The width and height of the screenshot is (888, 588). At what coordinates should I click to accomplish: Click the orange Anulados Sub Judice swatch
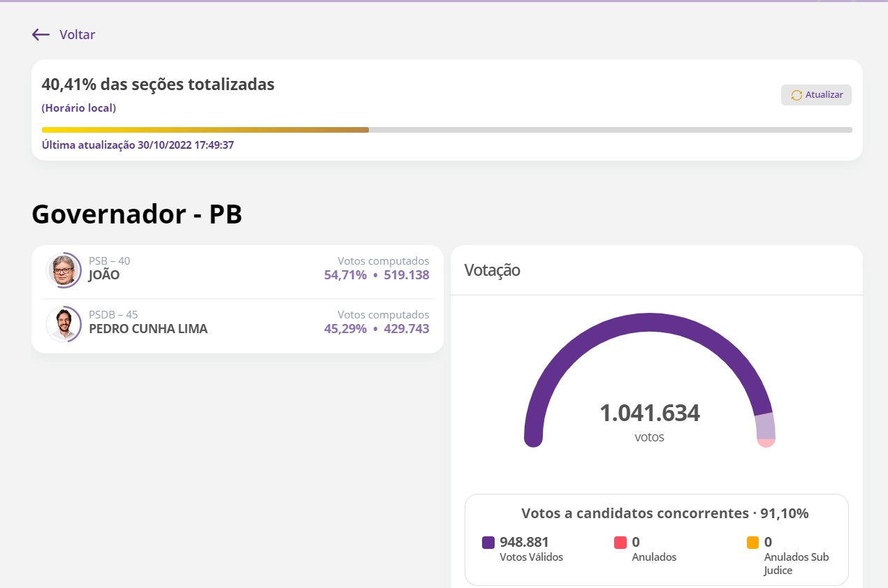(x=752, y=542)
